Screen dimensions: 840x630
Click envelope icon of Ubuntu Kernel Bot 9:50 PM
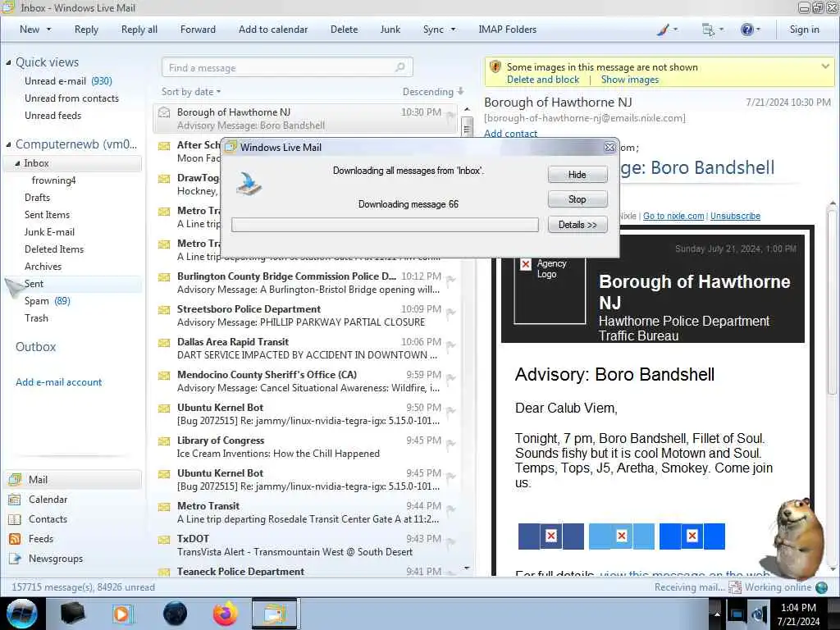click(164, 409)
